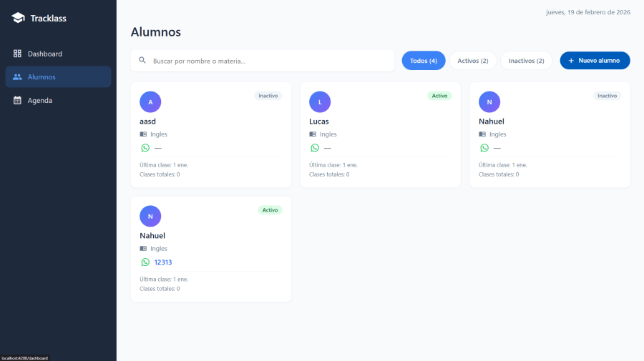This screenshot has width=644, height=361.
Task: Click the Alumnos page heading
Action: click(x=156, y=32)
